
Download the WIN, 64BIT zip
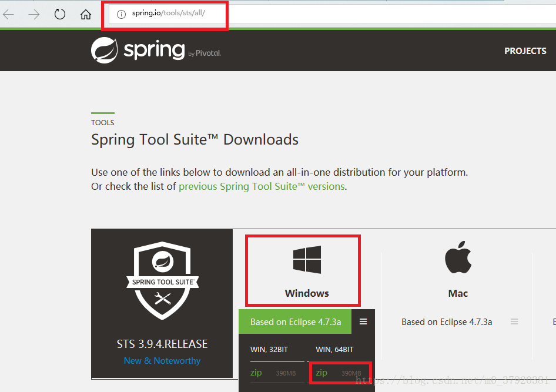(x=321, y=373)
